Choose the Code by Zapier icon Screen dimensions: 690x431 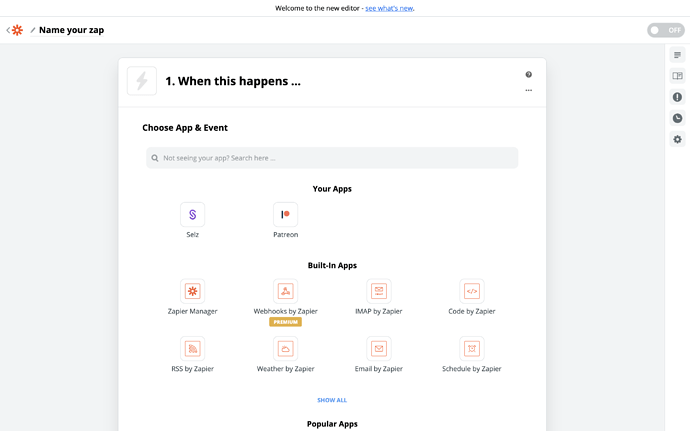point(472,291)
